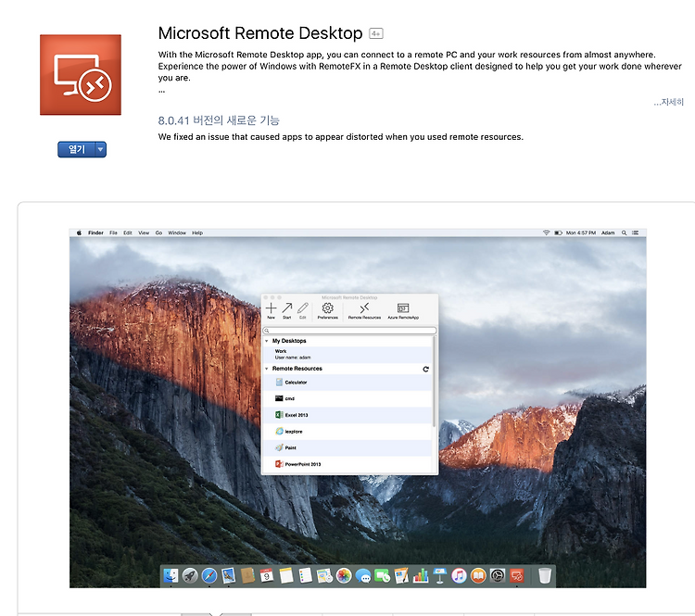Open the Finder menu
The image size is (695, 616).
coord(95,233)
